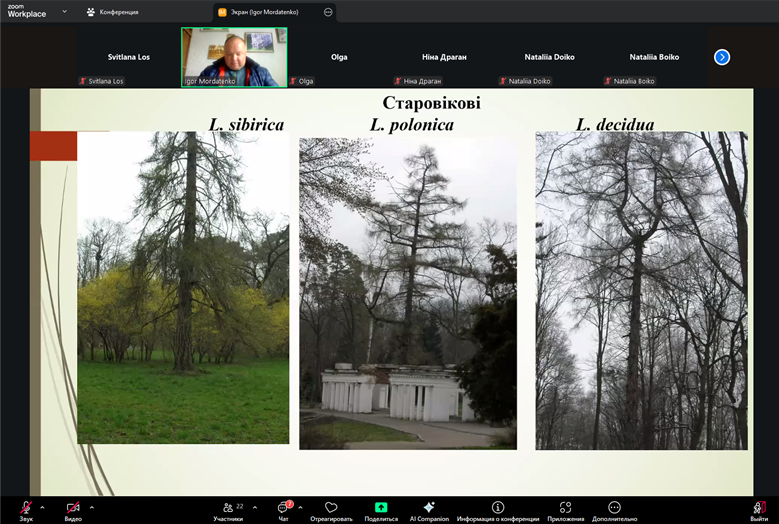Click Выйти to leave the meeting
Image resolution: width=779 pixels, height=524 pixels.
759,508
